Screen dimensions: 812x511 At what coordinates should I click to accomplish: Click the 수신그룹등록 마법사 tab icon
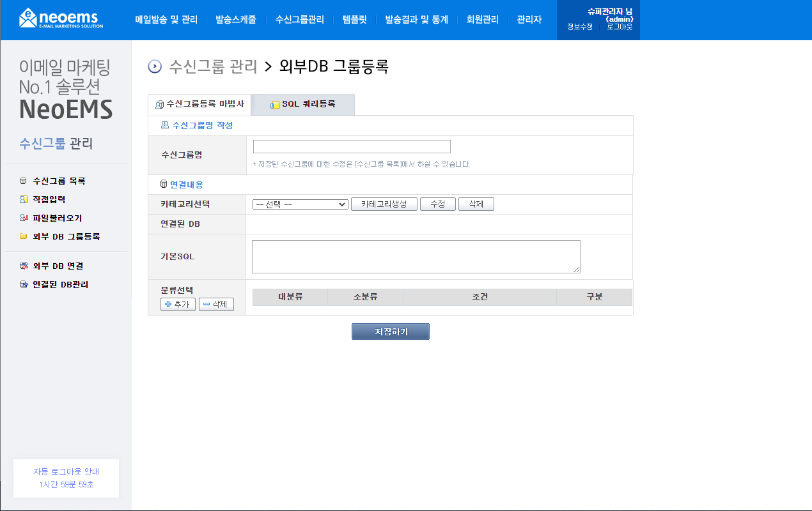pos(160,105)
